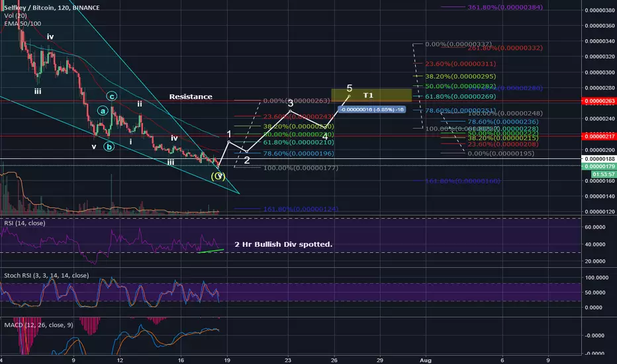Select the 261.80%(0.00000332) Fibonacci level
617x364 pixels.
pos(505,48)
